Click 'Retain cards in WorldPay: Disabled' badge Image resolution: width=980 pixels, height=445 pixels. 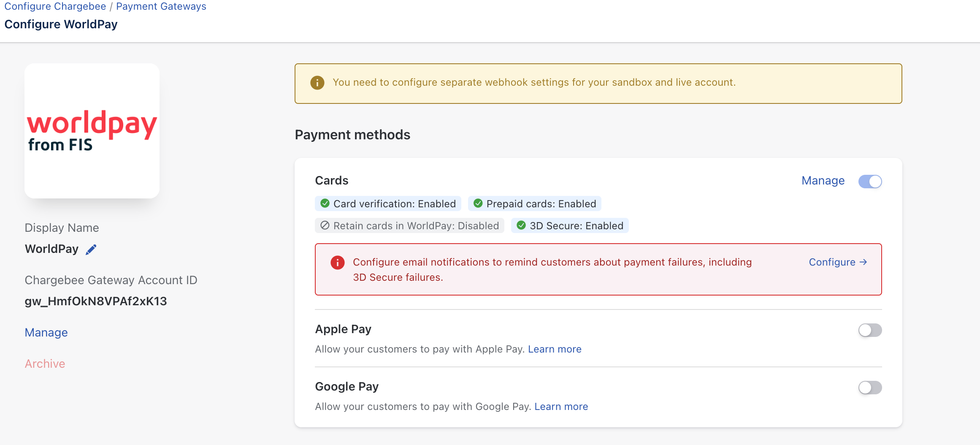(x=409, y=225)
